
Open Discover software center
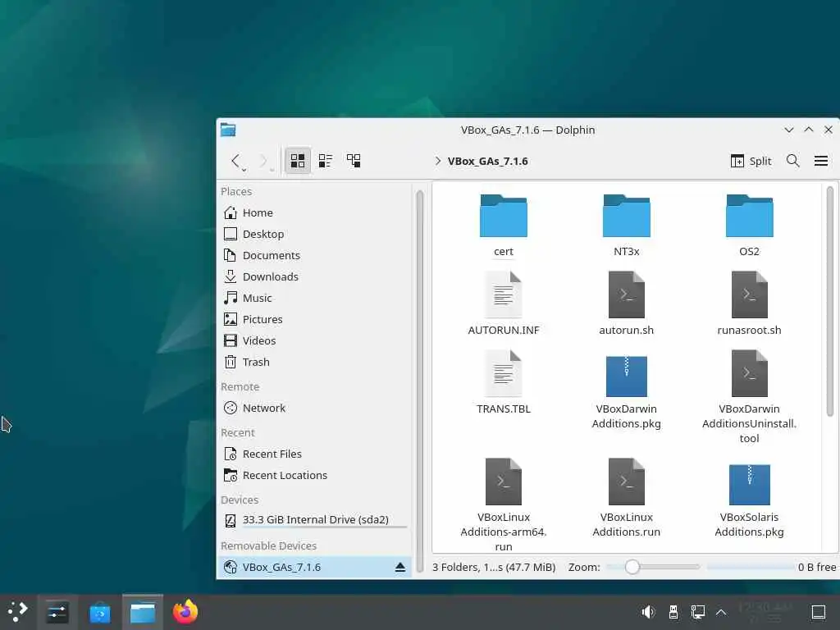click(x=99, y=612)
